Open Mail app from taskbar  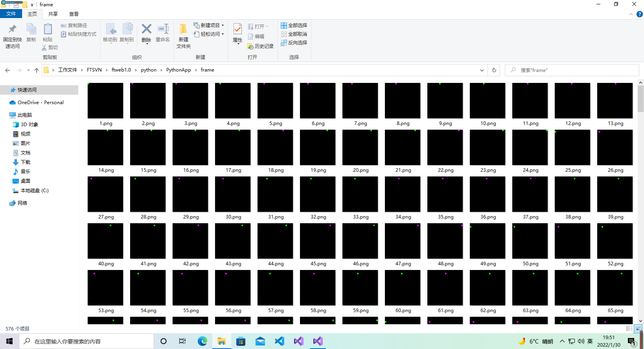click(x=260, y=341)
